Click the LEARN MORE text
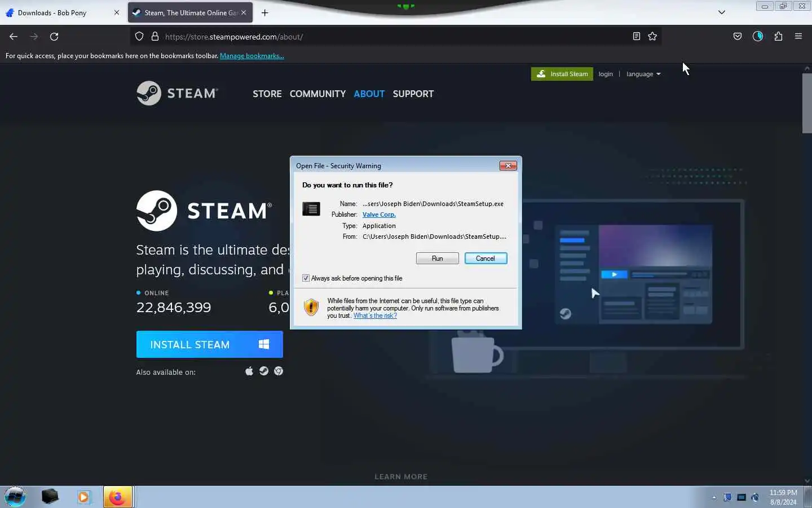 (401, 476)
